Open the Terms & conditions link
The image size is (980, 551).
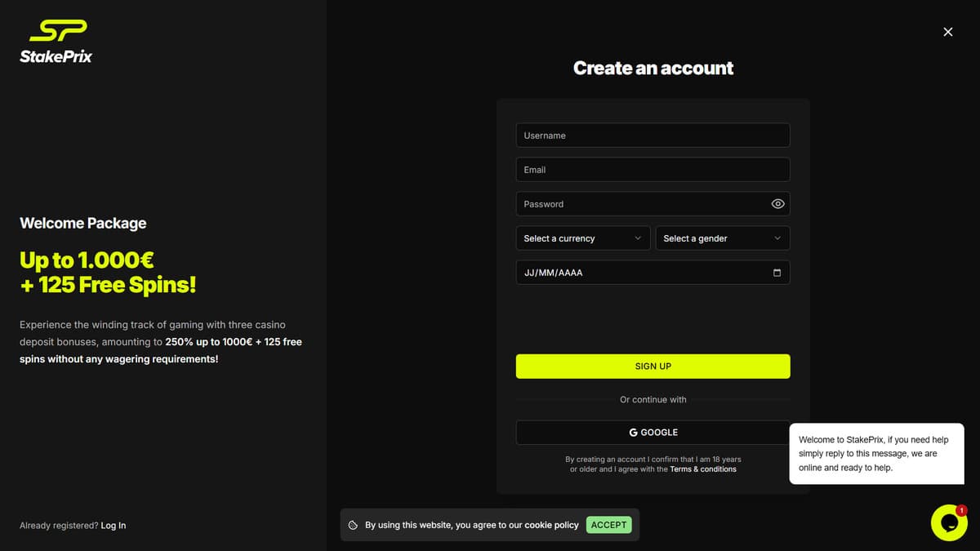point(703,469)
